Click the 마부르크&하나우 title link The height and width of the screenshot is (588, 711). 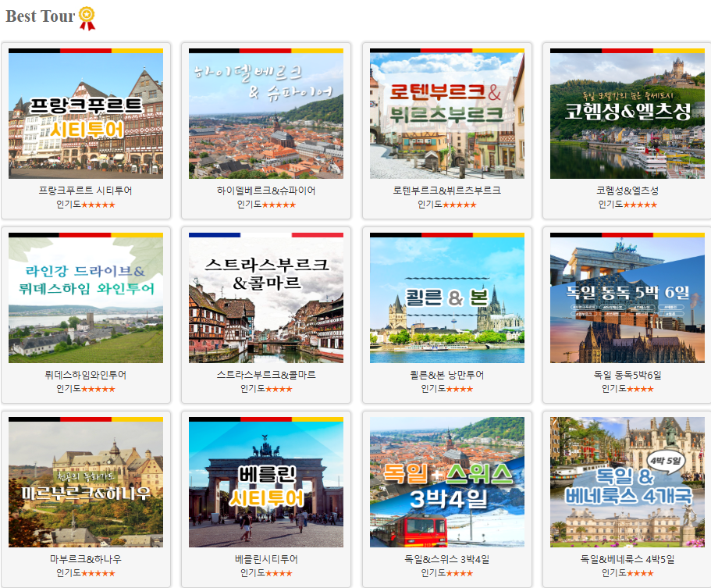(86, 559)
